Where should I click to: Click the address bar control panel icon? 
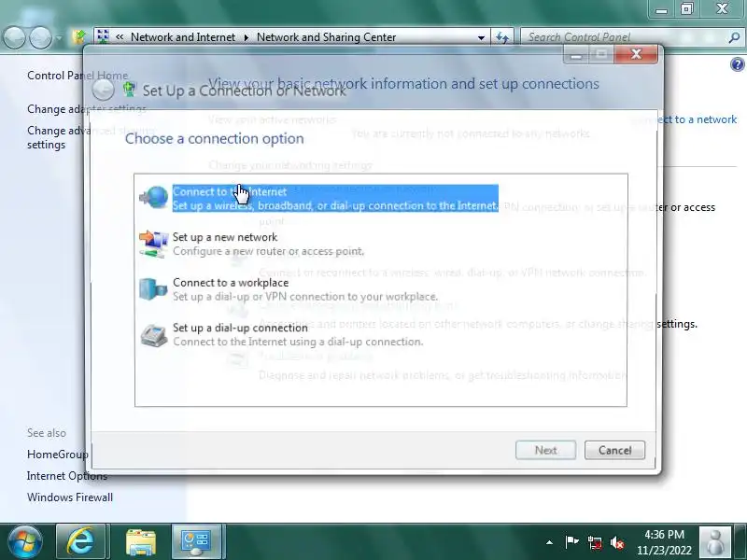click(x=103, y=36)
